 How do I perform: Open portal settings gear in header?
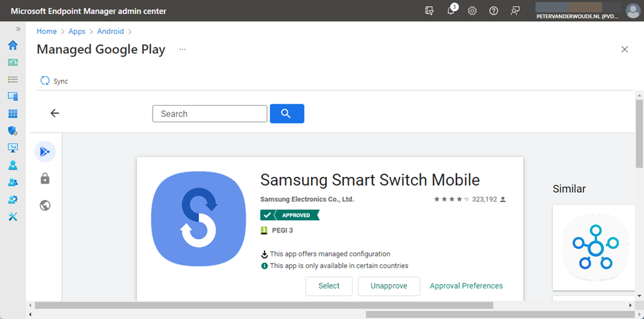click(x=472, y=11)
